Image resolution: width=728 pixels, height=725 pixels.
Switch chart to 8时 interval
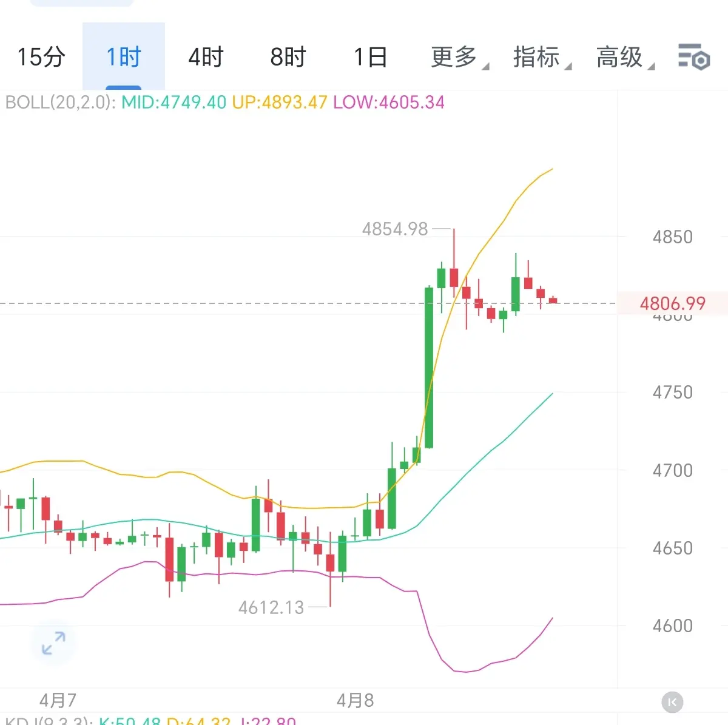click(x=288, y=57)
